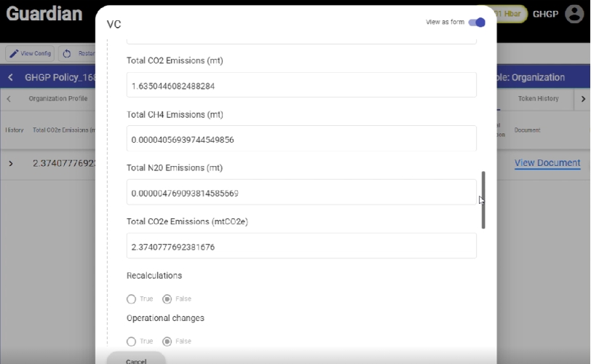Select True for Recalculations

131,298
